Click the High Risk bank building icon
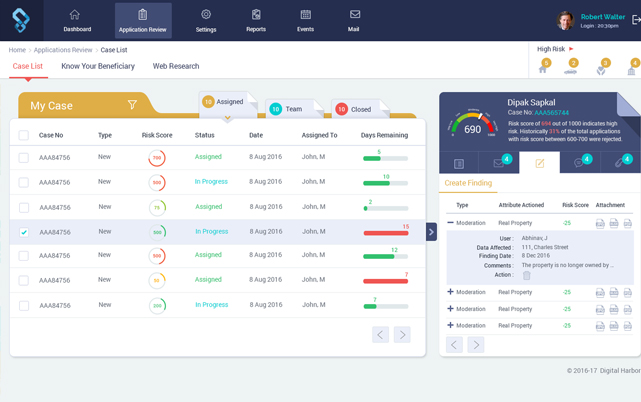 coord(631,72)
